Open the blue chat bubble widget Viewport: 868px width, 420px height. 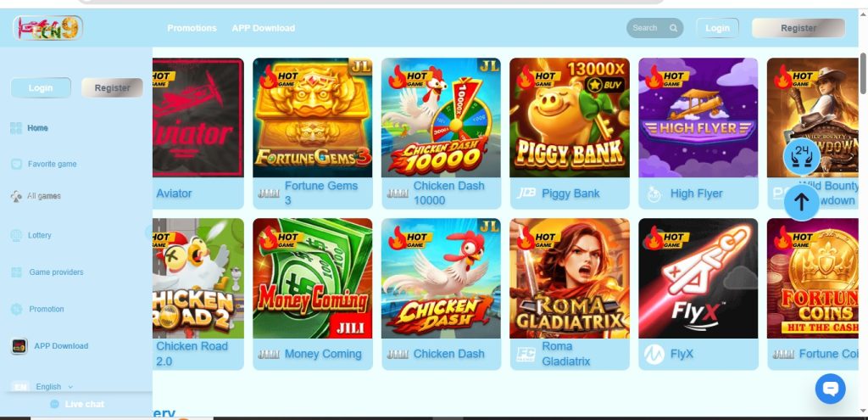pos(830,389)
